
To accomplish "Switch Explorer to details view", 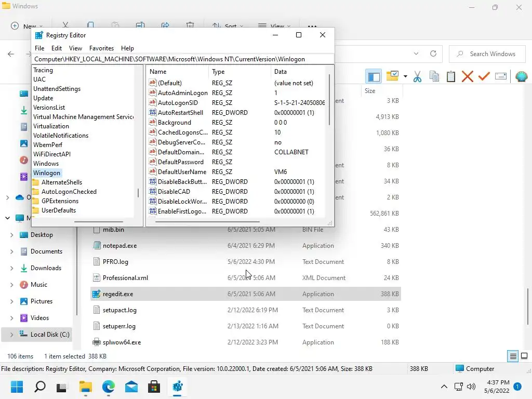I will [x=513, y=356].
